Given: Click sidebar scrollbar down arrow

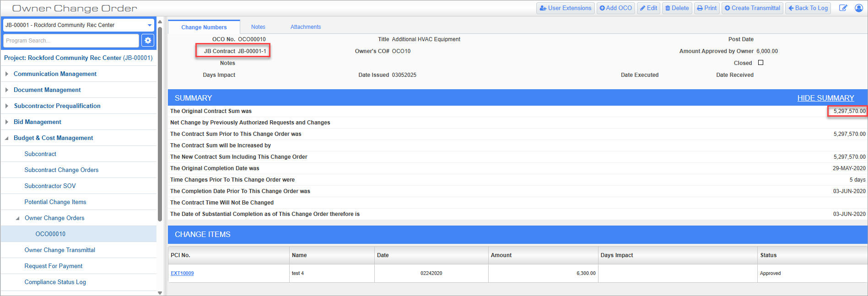Looking at the screenshot, I should pyautogui.click(x=160, y=293).
